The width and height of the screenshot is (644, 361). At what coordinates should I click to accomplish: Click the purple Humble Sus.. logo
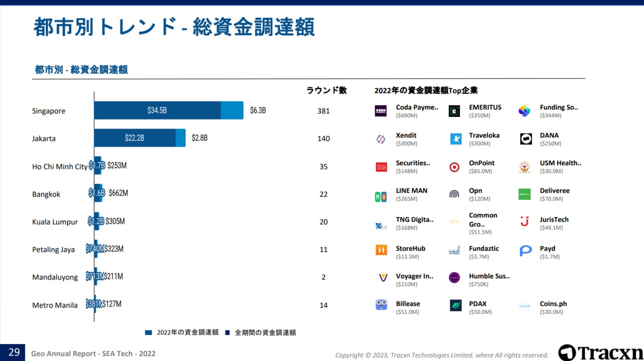pyautogui.click(x=454, y=278)
